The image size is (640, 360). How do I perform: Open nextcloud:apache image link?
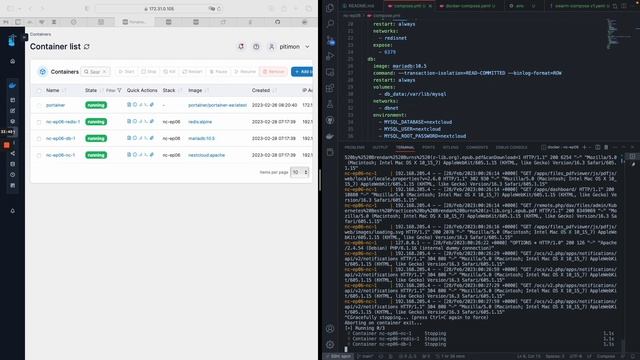[207, 155]
